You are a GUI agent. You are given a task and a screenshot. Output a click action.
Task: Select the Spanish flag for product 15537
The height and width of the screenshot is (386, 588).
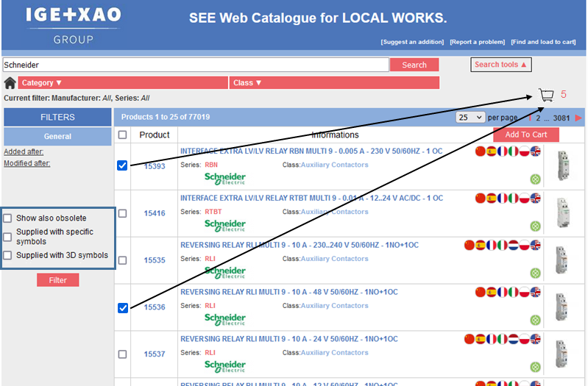(x=481, y=339)
